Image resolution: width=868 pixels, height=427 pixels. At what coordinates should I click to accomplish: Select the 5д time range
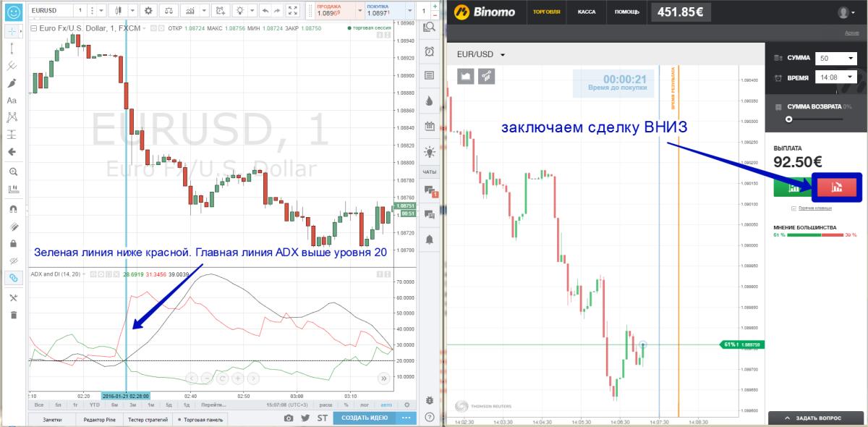pyautogui.click(x=169, y=405)
